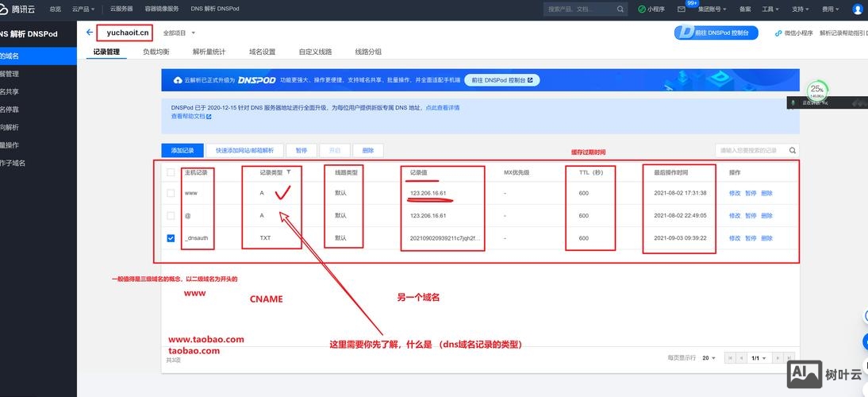This screenshot has height=397, width=868.
Task: Toggle the select-all checkbox in table header
Action: click(171, 173)
